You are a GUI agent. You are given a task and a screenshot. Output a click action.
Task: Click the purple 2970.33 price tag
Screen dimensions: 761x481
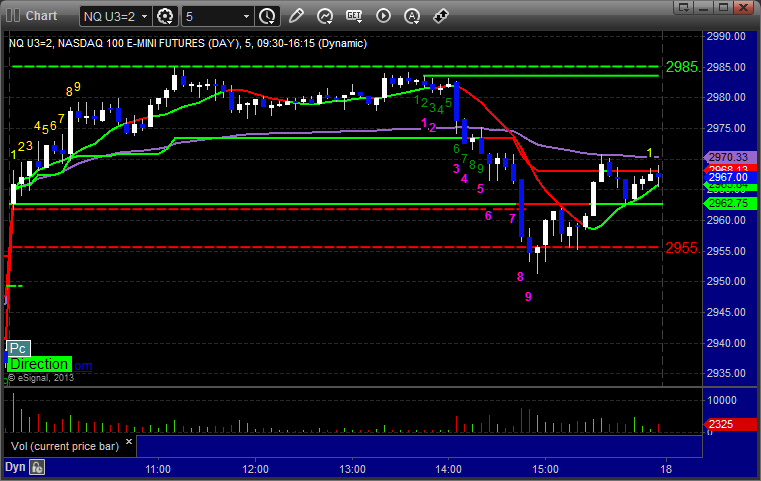729,157
